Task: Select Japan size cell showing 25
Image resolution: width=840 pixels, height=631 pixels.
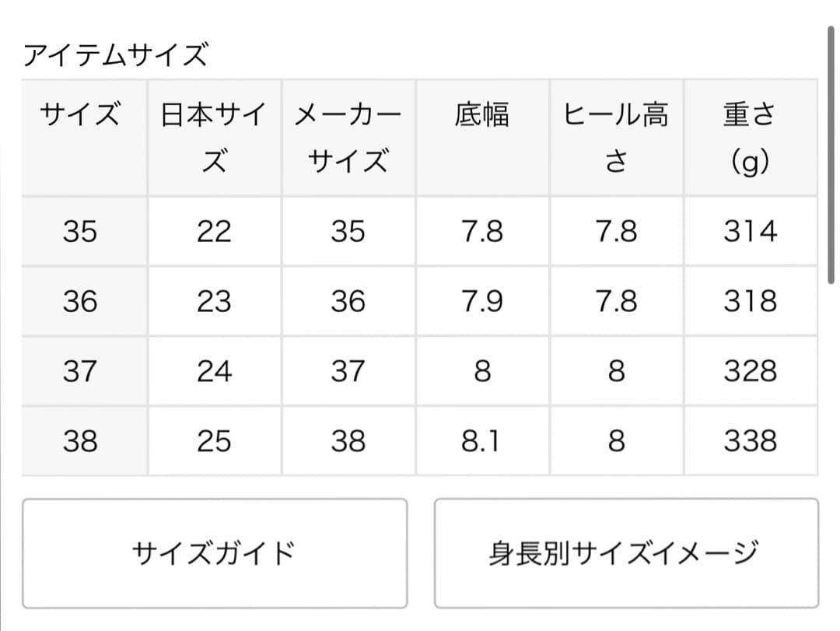Action: pos(214,441)
